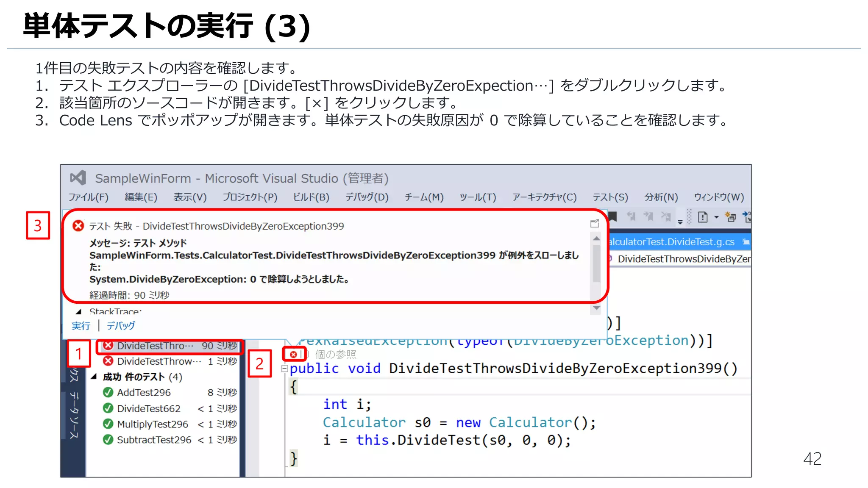Open 分析(N) menu
This screenshot has height=488, width=868.
(x=661, y=197)
